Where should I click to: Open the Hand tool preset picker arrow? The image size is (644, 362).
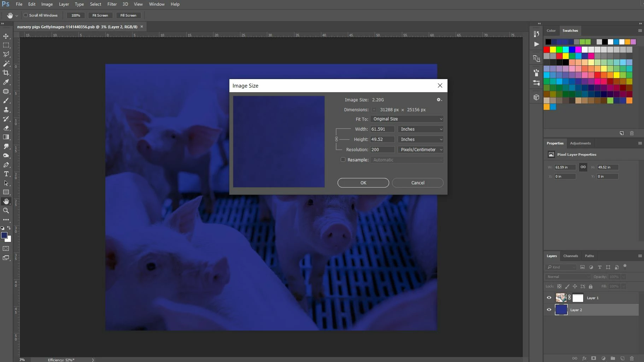[x=17, y=16]
